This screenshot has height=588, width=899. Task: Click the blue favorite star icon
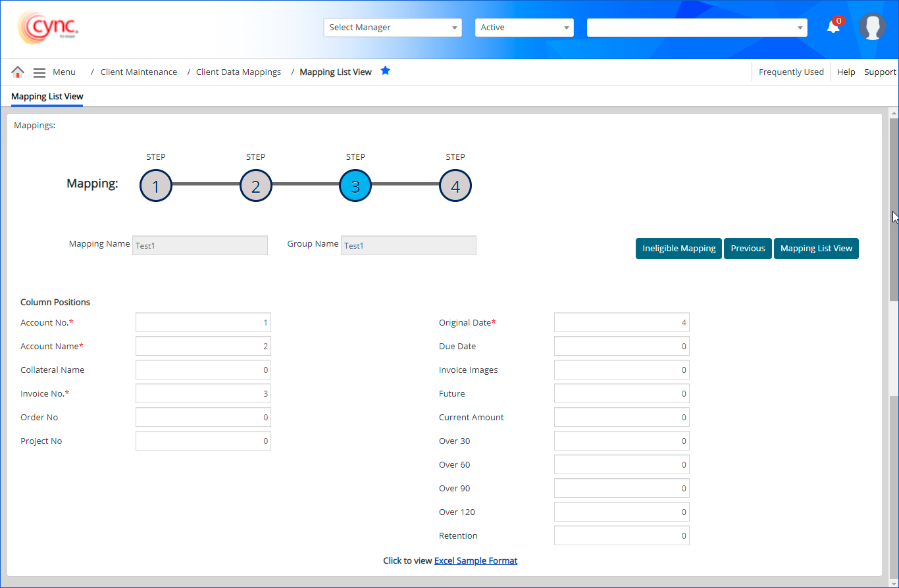[x=386, y=71]
